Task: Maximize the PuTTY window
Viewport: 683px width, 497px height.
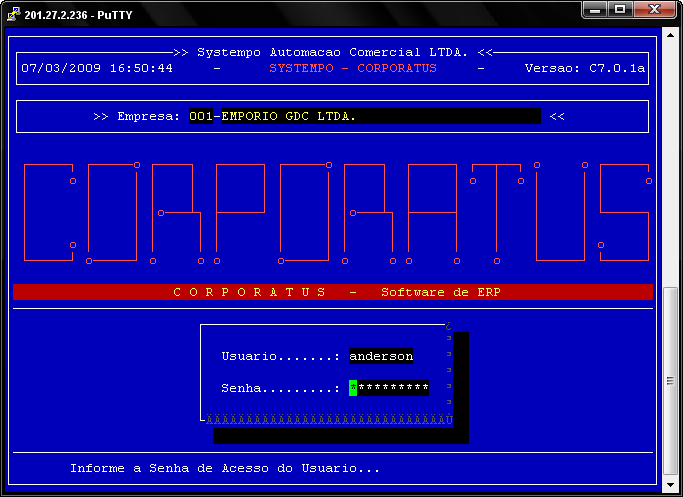Action: [620, 10]
